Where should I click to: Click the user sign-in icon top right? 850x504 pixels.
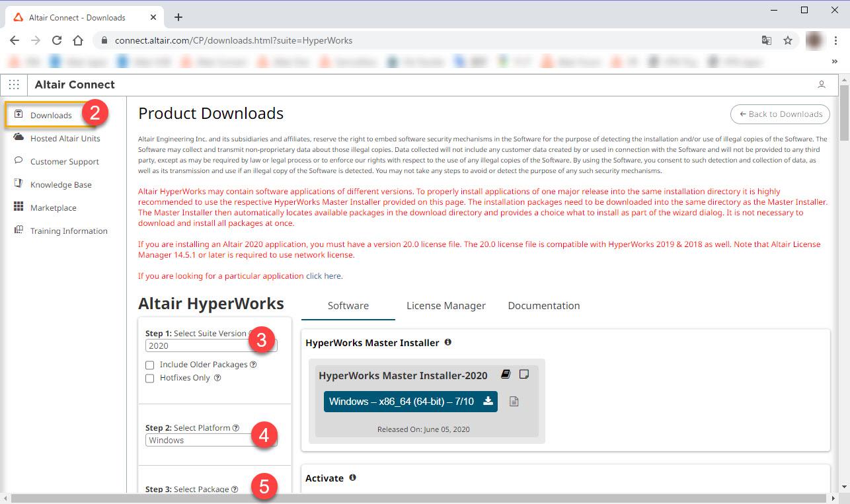pyautogui.click(x=821, y=85)
